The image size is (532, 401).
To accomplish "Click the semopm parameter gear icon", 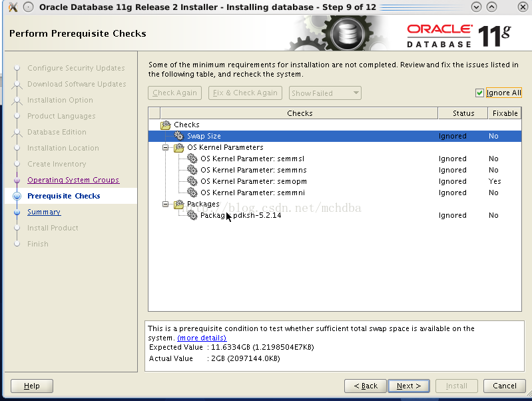I will click(x=192, y=181).
